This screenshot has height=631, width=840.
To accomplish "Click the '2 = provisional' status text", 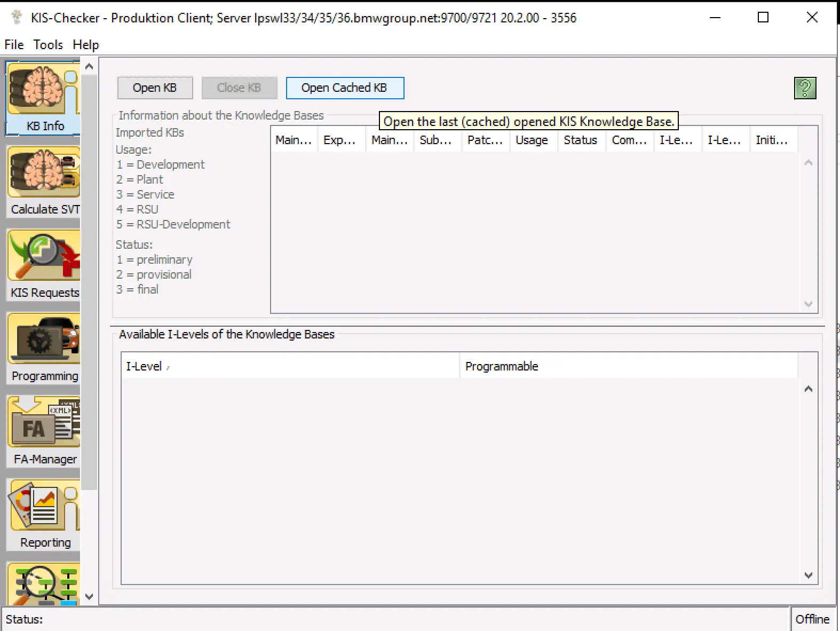I will (154, 274).
